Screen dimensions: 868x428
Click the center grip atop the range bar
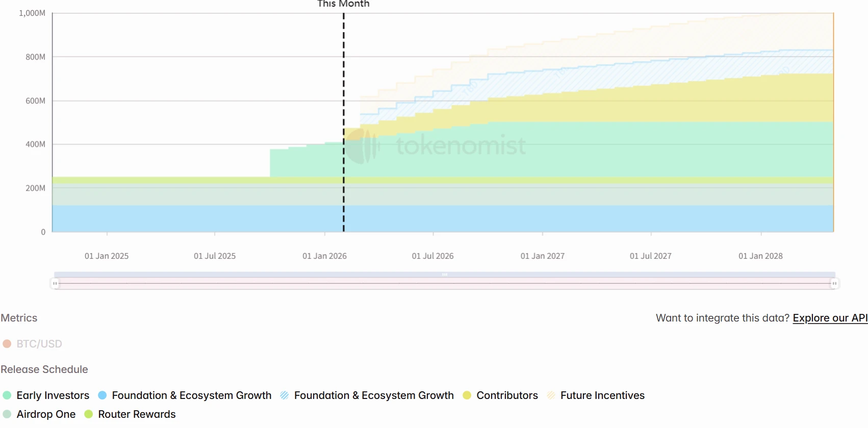pyautogui.click(x=445, y=275)
